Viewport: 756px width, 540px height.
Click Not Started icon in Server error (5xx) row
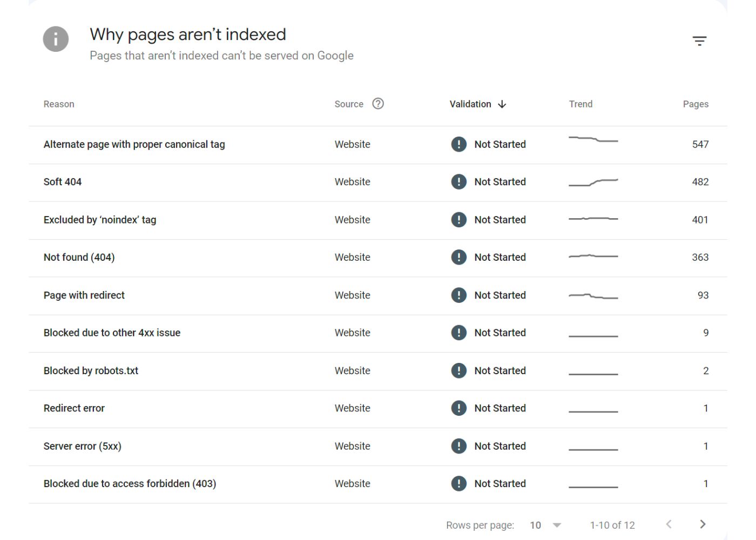(458, 446)
